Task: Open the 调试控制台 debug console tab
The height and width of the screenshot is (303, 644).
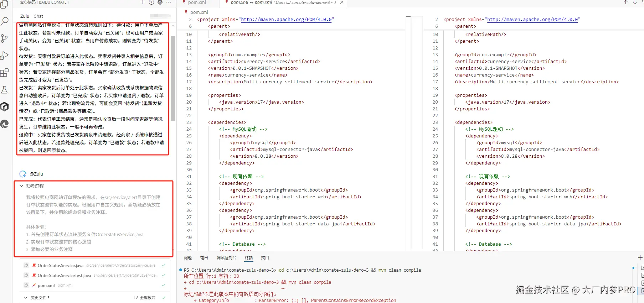Action: pos(226,258)
